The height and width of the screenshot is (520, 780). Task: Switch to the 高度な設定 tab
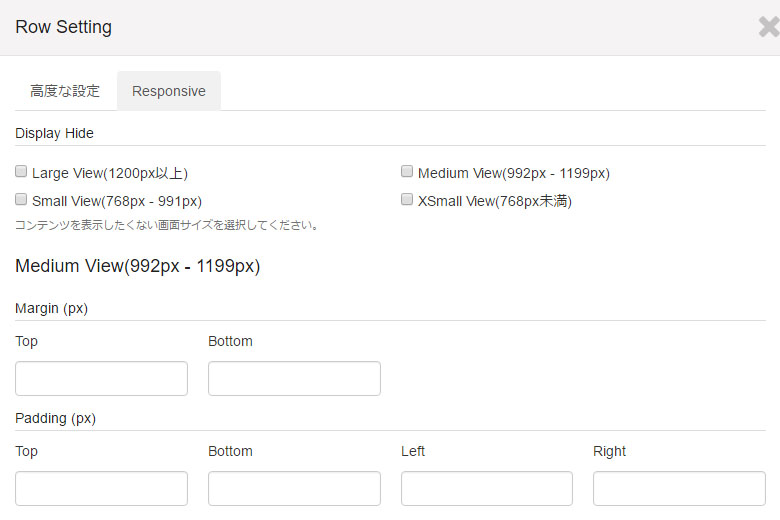coord(65,91)
